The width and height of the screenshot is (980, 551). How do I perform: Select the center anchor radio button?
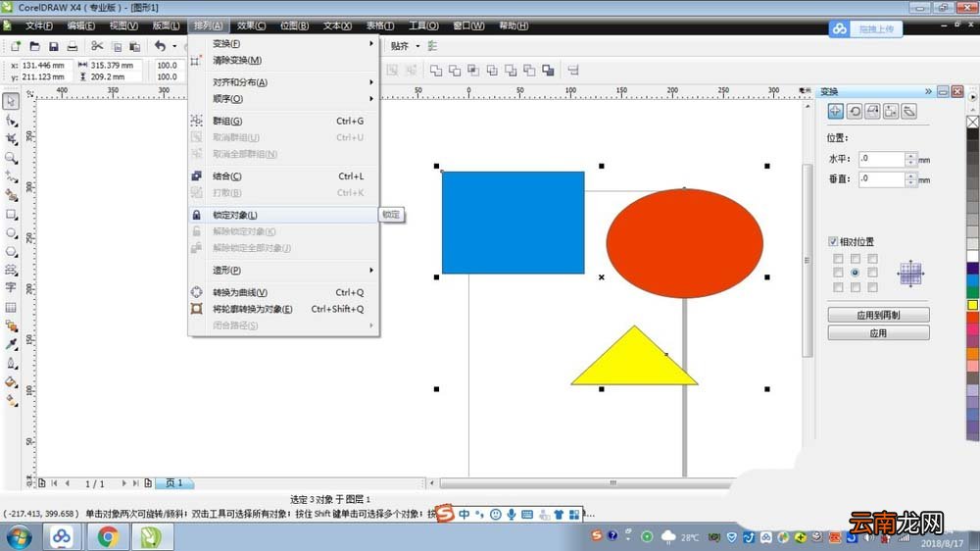point(855,273)
